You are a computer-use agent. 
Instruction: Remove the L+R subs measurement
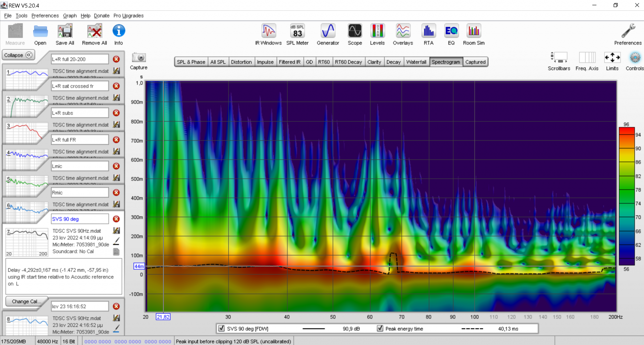click(x=116, y=113)
